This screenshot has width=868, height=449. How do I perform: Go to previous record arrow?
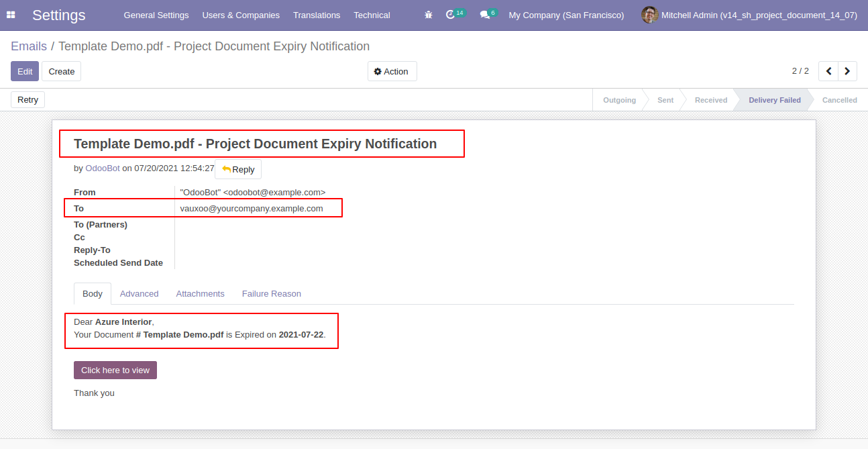(x=829, y=71)
